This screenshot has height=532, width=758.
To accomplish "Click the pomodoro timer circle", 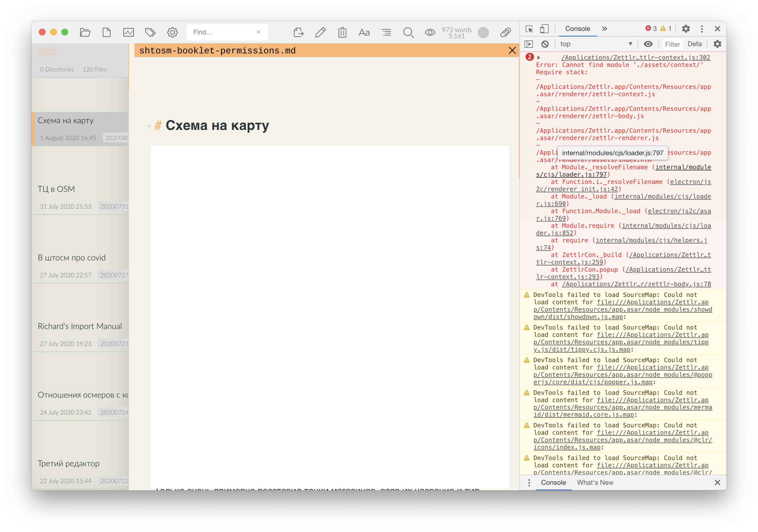I will (x=483, y=32).
